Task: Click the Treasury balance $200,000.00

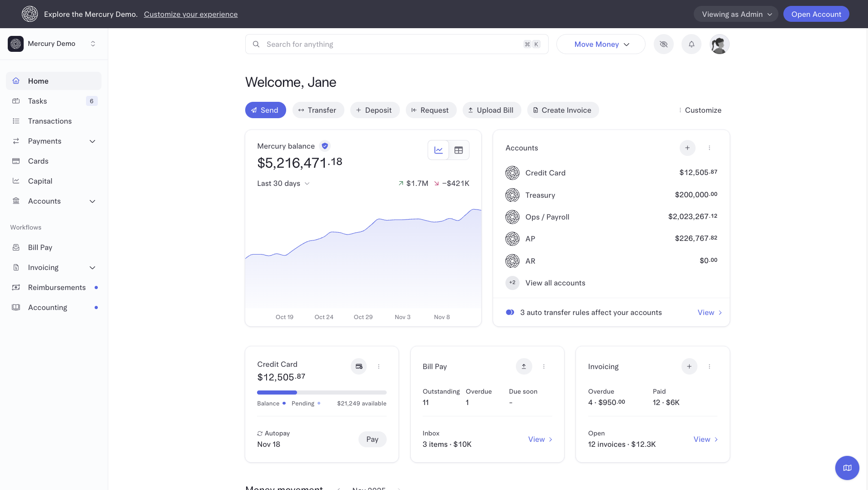Action: pyautogui.click(x=696, y=195)
